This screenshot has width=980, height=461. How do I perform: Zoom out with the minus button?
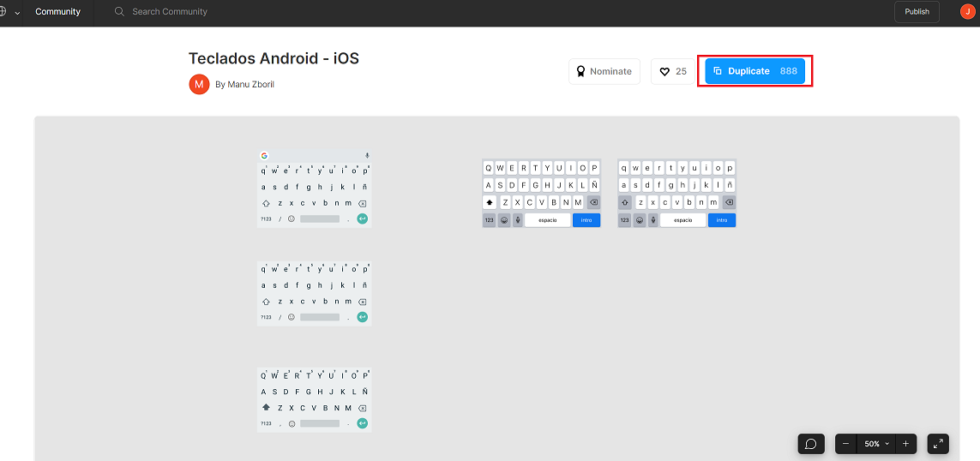coord(845,444)
